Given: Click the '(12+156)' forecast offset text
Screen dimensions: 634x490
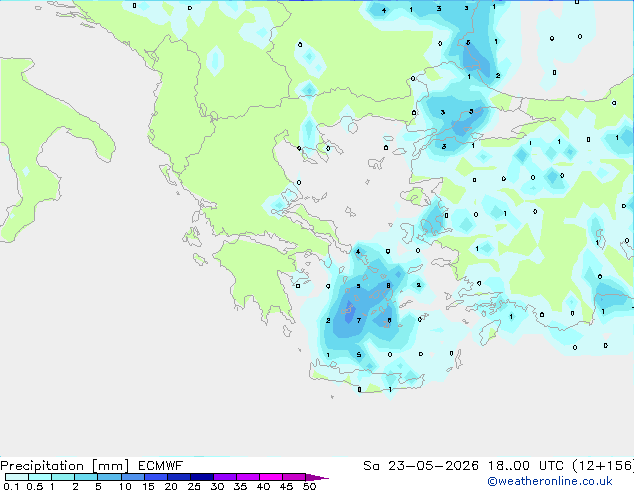Looking at the screenshot, I should click(603, 466).
